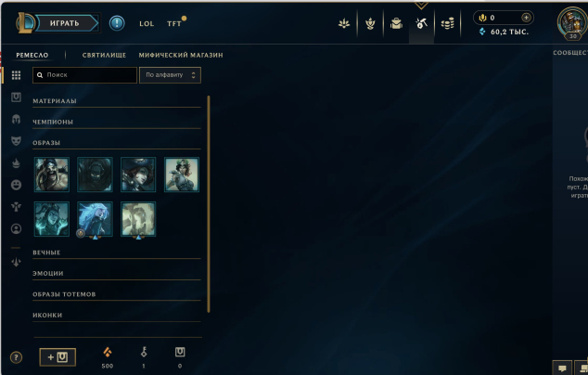Click the loot list vertical scrollbar

click(x=209, y=204)
